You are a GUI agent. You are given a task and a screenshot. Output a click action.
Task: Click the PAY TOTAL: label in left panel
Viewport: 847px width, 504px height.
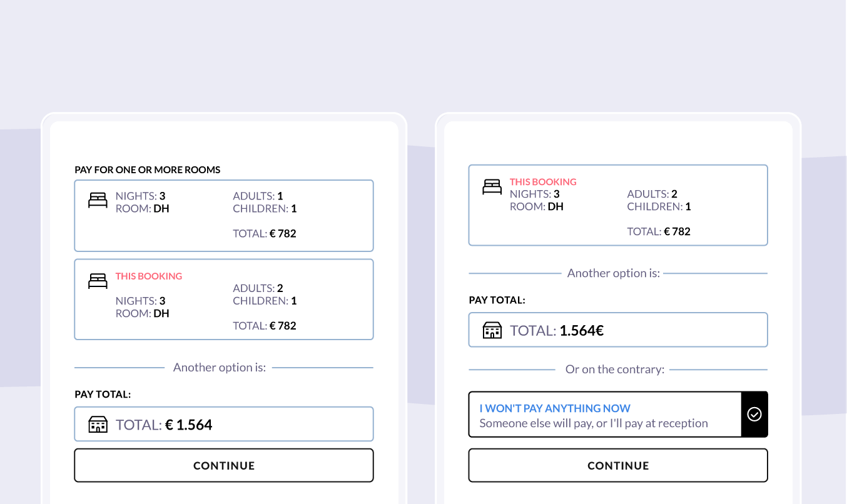(x=103, y=394)
